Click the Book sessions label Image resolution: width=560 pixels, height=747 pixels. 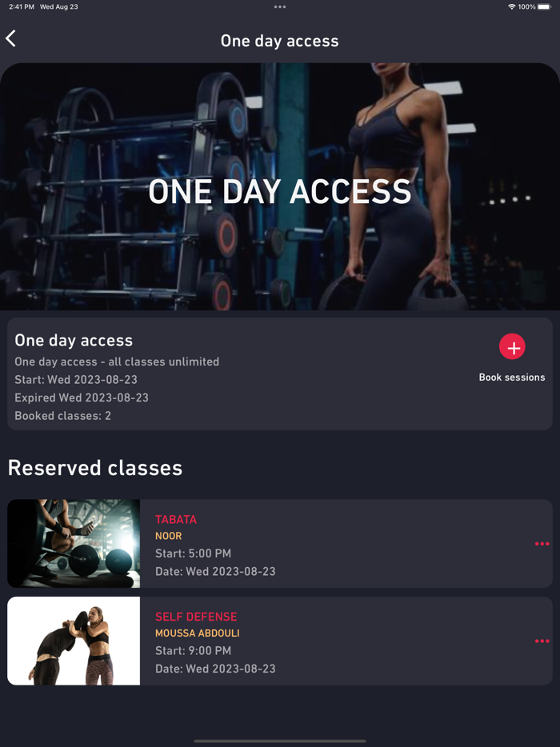(512, 377)
